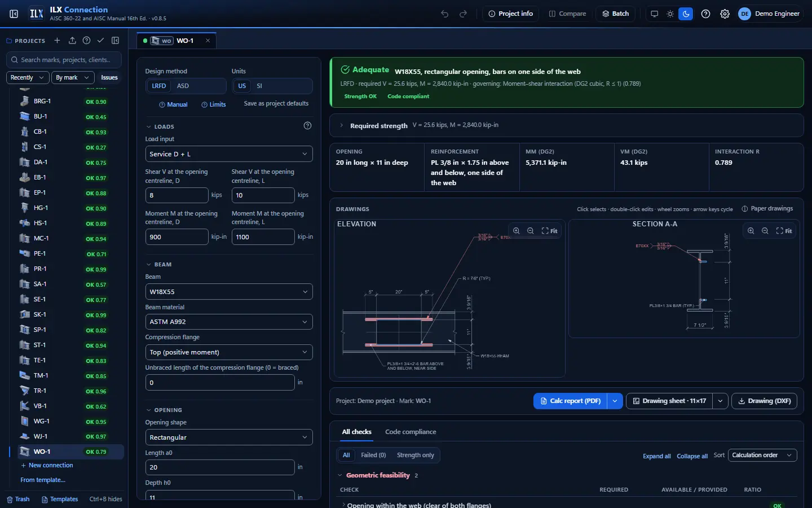
Task: Show the Issues filter
Action: pyautogui.click(x=109, y=77)
